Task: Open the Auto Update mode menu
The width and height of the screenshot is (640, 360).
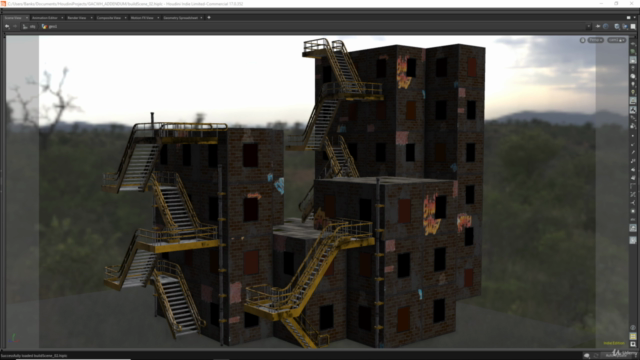Action: tap(616, 356)
